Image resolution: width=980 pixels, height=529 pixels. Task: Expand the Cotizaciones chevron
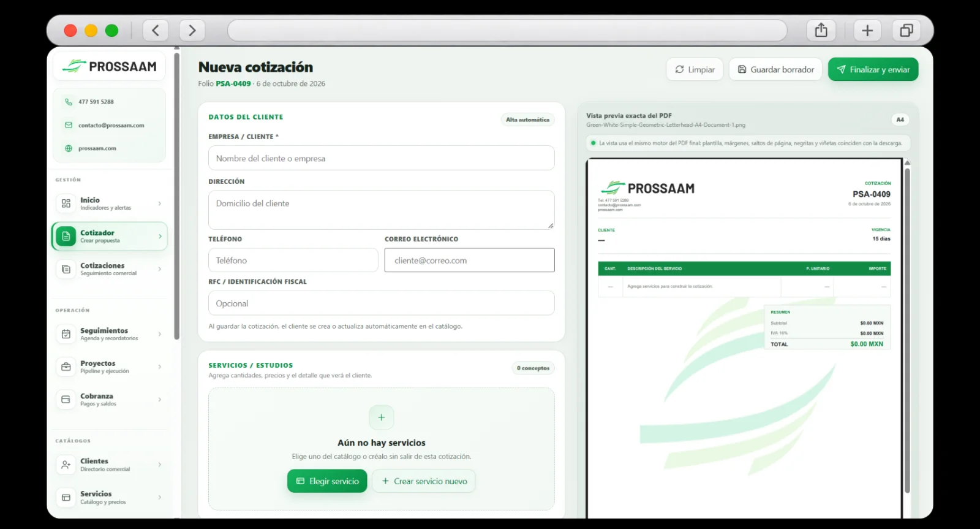(x=160, y=269)
